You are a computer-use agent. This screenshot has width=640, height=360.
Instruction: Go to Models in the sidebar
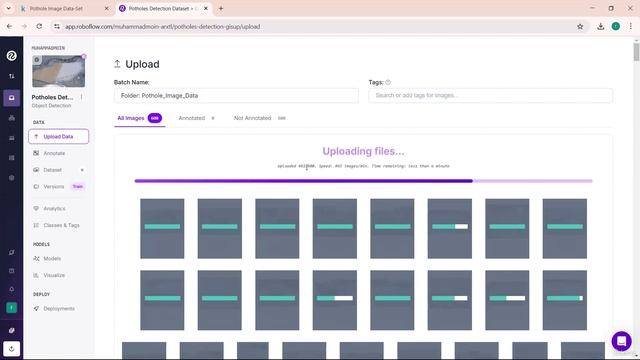[52, 259]
